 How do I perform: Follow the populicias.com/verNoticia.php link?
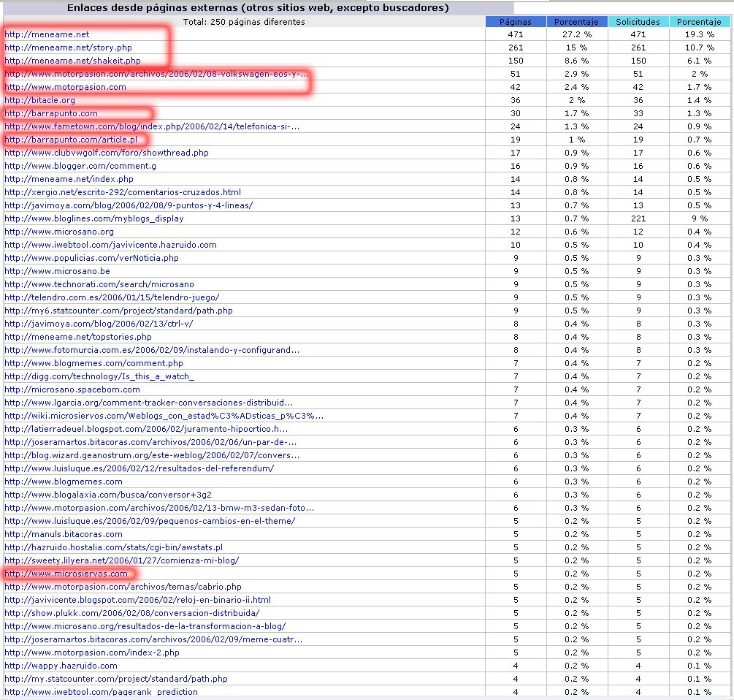[92, 257]
